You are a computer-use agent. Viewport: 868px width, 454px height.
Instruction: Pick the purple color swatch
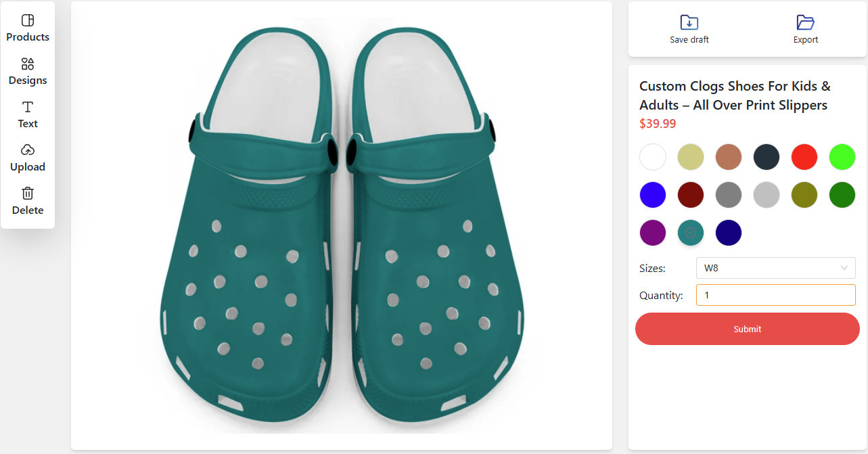652,232
